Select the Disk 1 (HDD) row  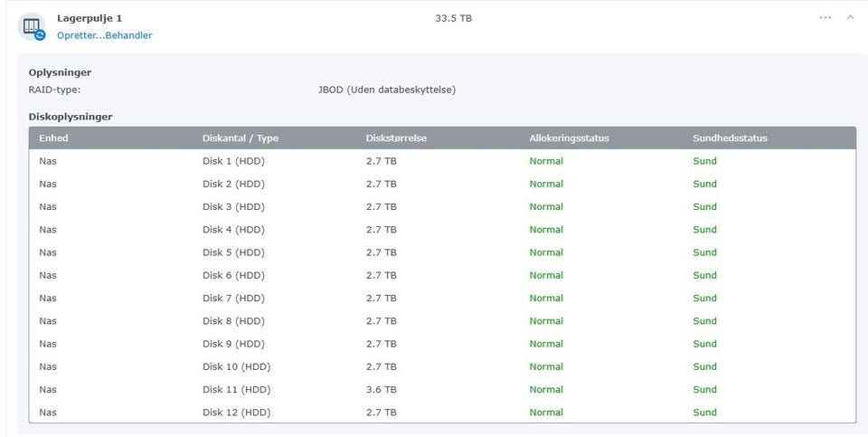point(233,161)
